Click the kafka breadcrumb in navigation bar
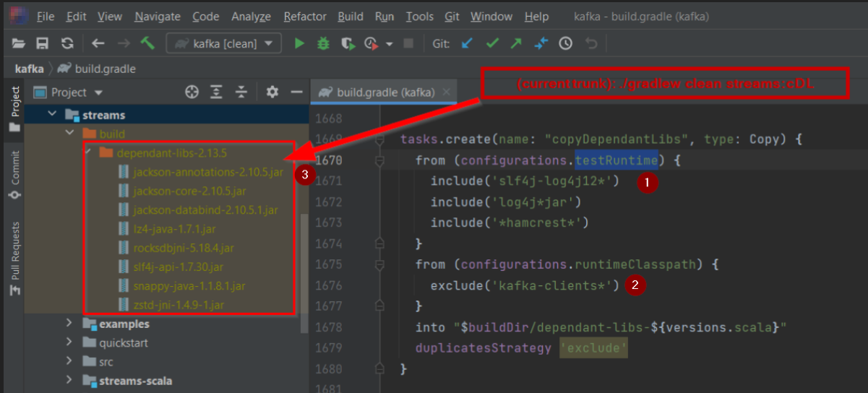Image resolution: width=868 pixels, height=393 pixels. [x=28, y=69]
